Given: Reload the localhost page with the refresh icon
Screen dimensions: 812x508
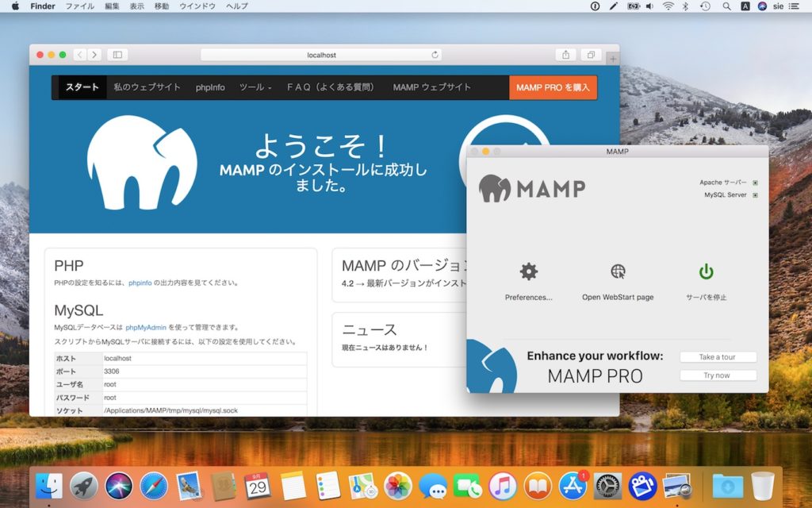Looking at the screenshot, I should 435,55.
